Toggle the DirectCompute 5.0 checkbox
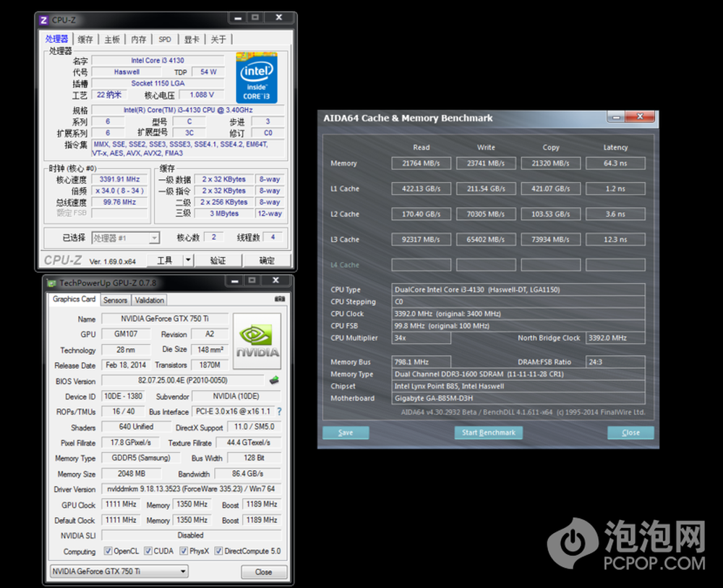The width and height of the screenshot is (723, 588). (218, 550)
